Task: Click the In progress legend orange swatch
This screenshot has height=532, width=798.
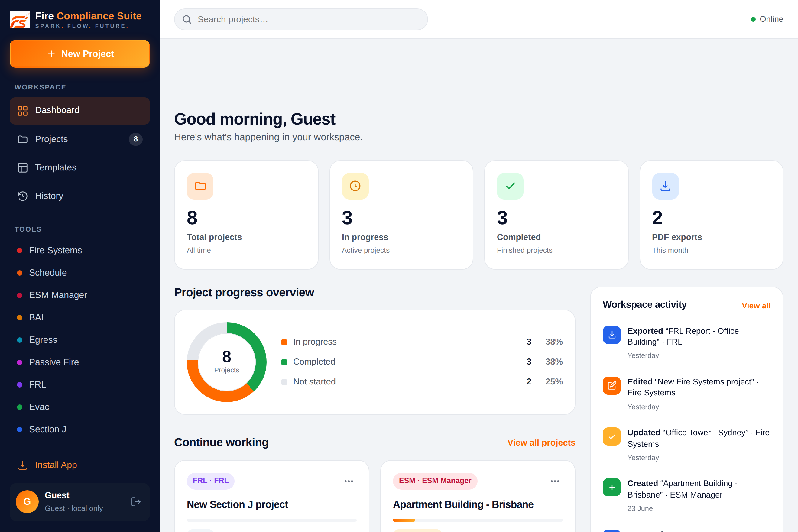Action: (x=284, y=342)
